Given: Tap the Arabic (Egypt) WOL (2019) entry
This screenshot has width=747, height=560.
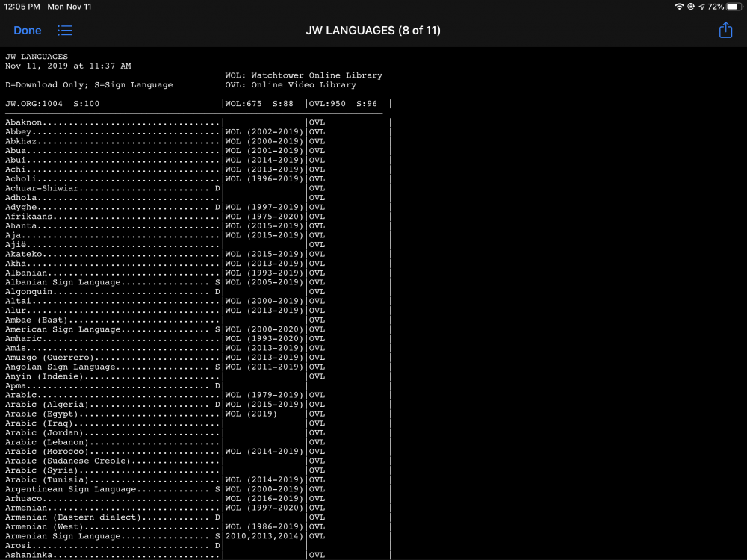Looking at the screenshot, I should 251,414.
